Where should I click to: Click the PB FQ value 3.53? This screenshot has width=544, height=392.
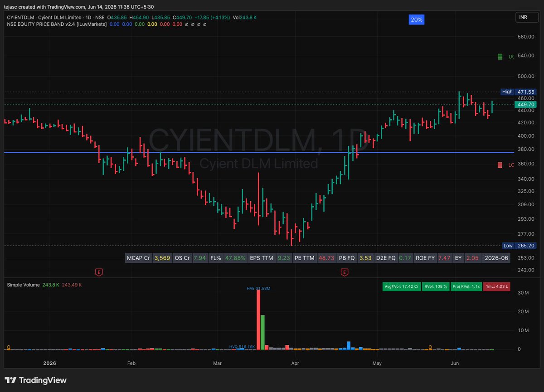point(365,258)
